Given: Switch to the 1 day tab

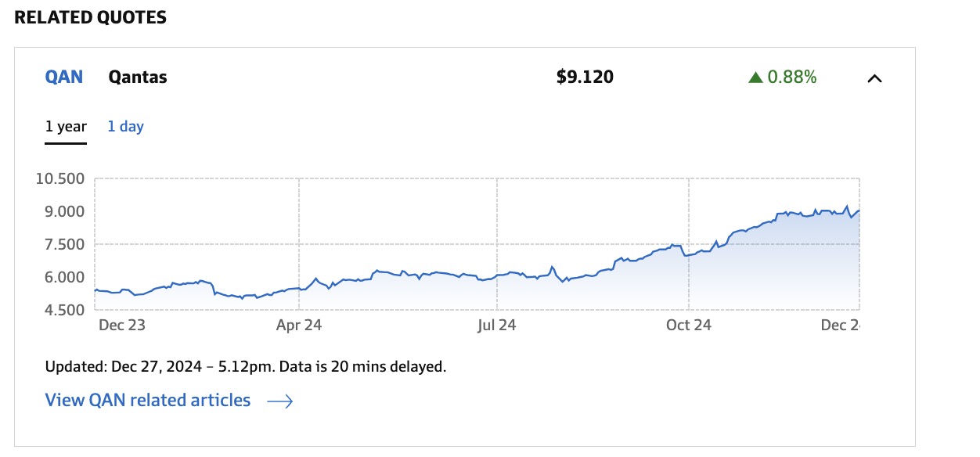Looking at the screenshot, I should click(125, 126).
